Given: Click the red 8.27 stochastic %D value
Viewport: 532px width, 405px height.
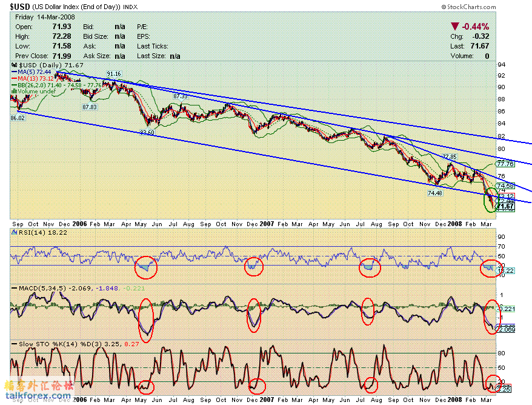Looking at the screenshot, I should (131, 344).
